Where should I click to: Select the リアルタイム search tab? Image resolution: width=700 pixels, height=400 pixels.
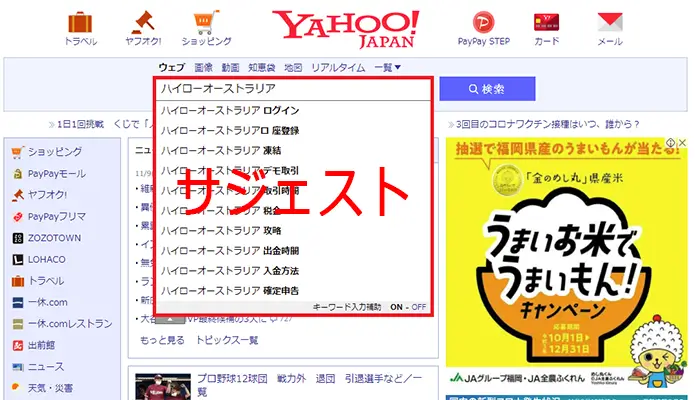(338, 67)
